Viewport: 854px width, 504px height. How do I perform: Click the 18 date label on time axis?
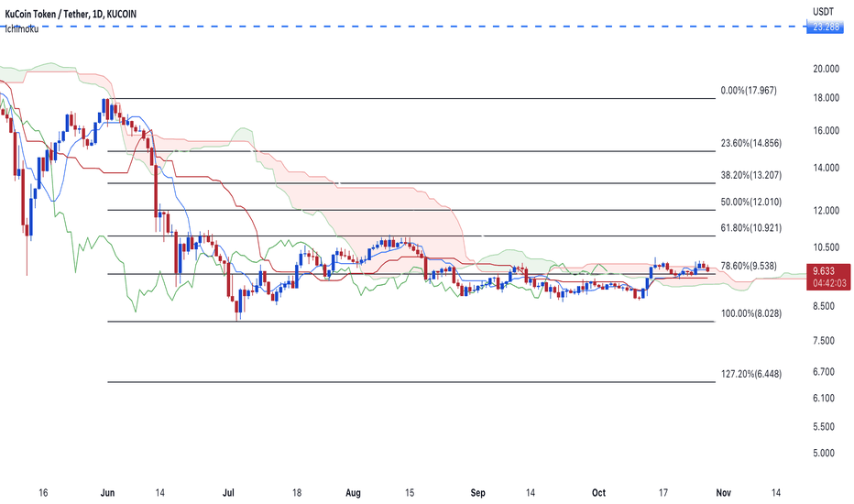tap(296, 493)
